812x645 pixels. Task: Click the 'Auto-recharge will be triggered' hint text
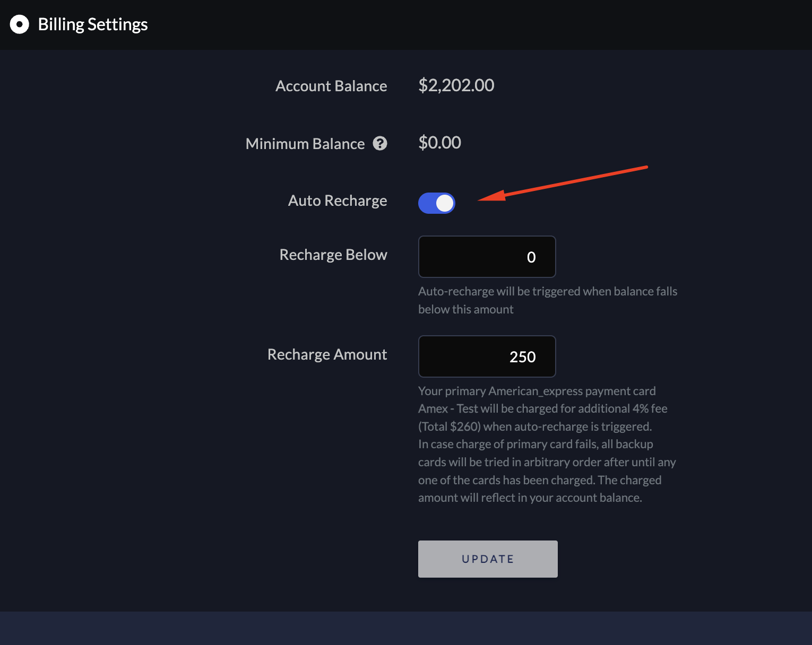(x=548, y=300)
